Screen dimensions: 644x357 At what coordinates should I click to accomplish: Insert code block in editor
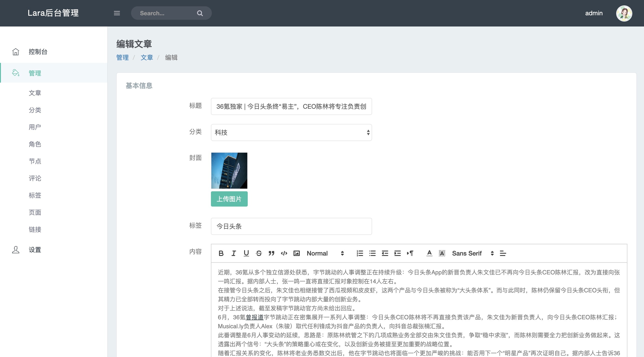click(x=284, y=253)
